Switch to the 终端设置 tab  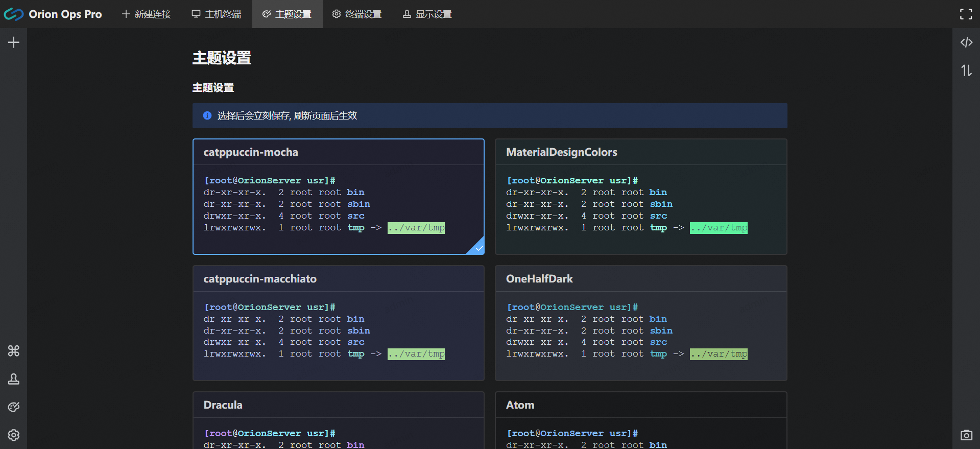point(357,14)
